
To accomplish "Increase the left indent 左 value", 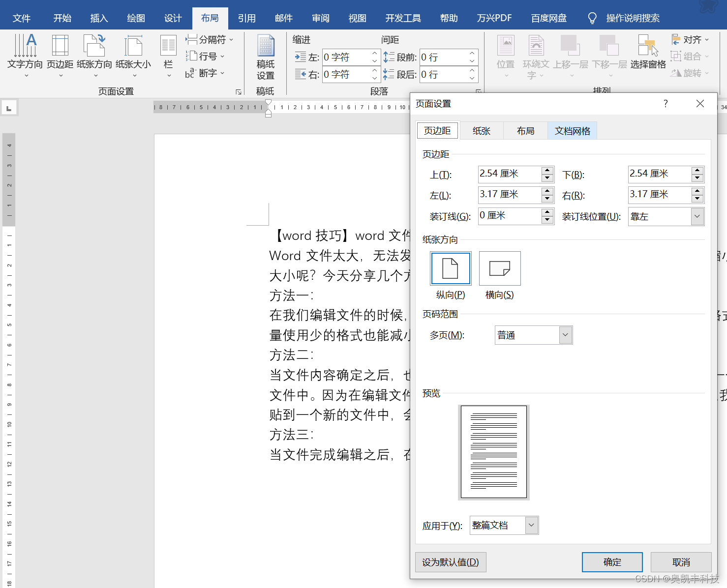I will click(x=375, y=53).
